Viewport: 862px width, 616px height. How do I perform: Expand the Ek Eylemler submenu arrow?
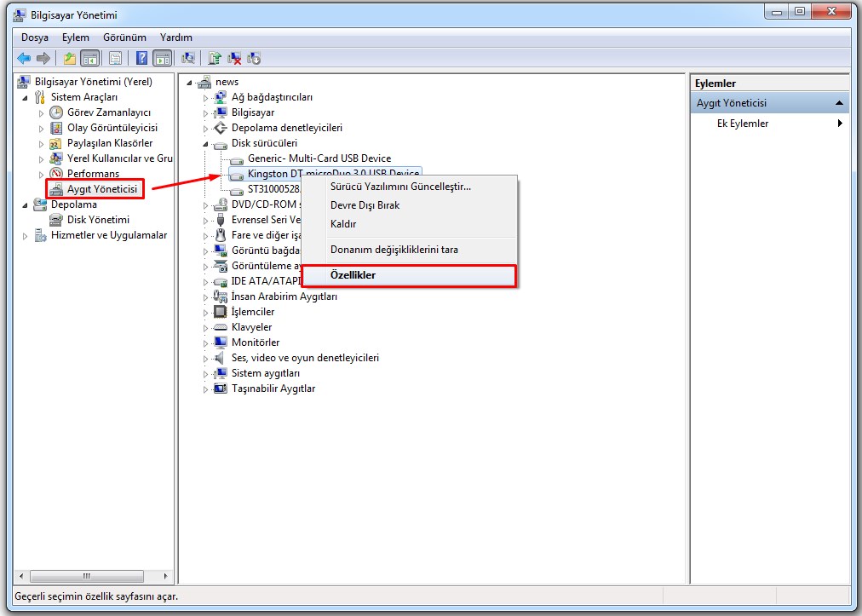pyautogui.click(x=840, y=124)
